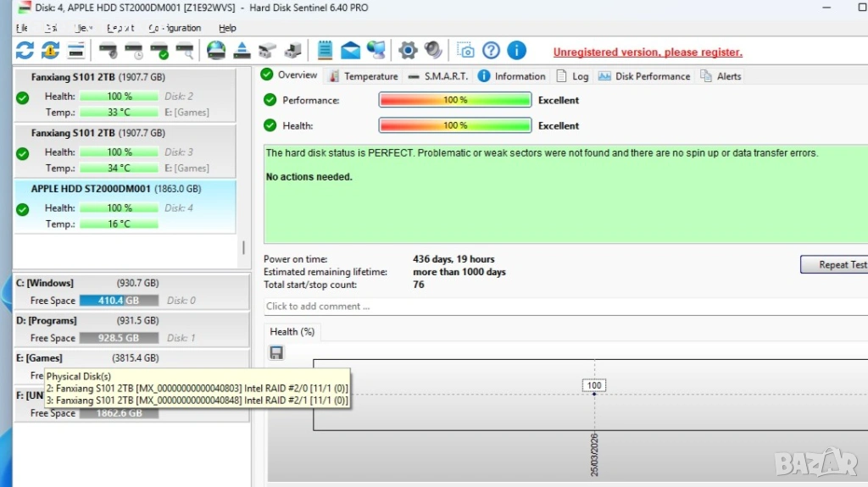Click the email envelope icon in toolbar
The width and height of the screenshot is (868, 487).
coord(350,51)
